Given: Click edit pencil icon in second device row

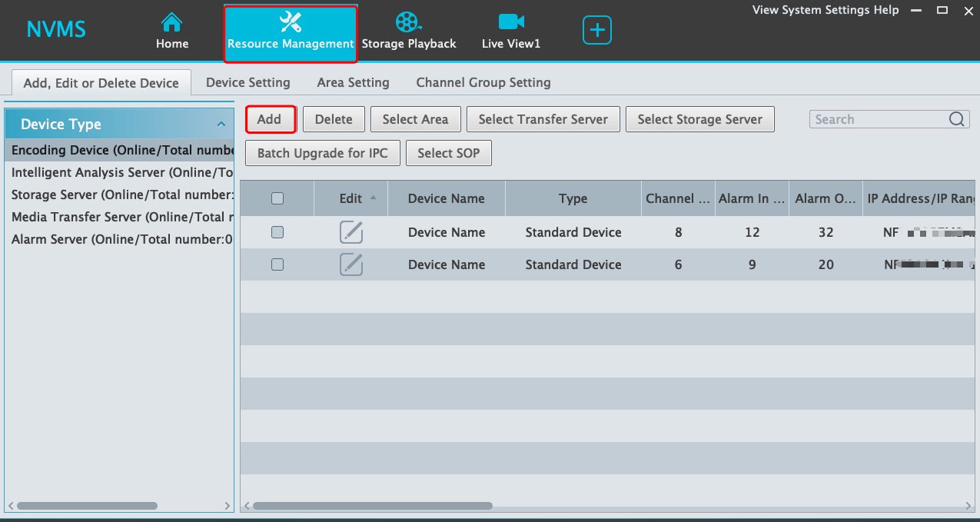Looking at the screenshot, I should (351, 264).
